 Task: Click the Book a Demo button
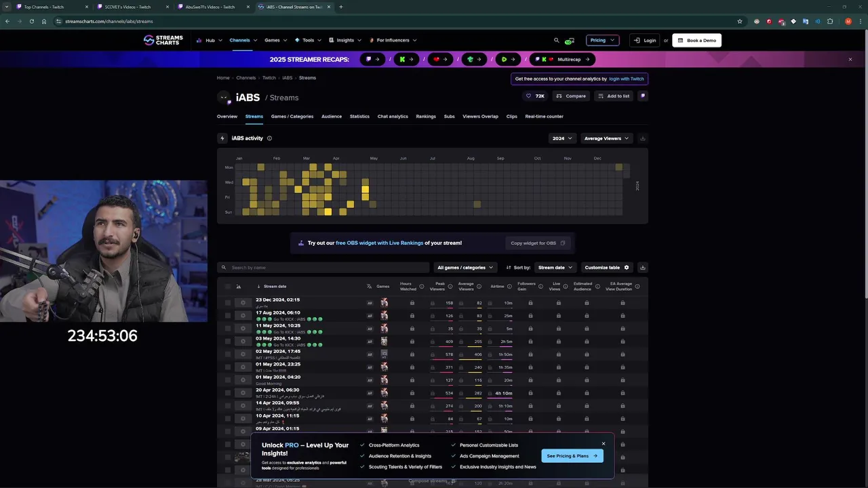(696, 40)
